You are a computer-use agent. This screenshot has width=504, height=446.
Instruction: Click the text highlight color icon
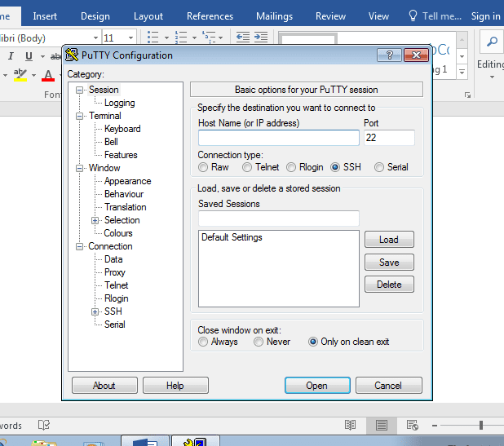coord(20,75)
